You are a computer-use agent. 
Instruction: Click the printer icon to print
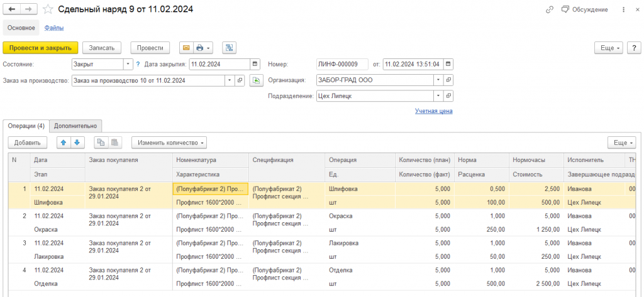(x=199, y=48)
